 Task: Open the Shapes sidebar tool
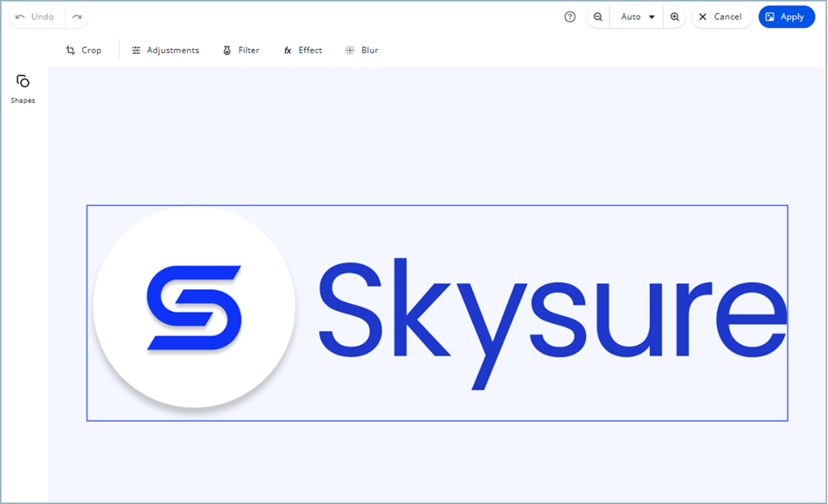click(x=23, y=89)
